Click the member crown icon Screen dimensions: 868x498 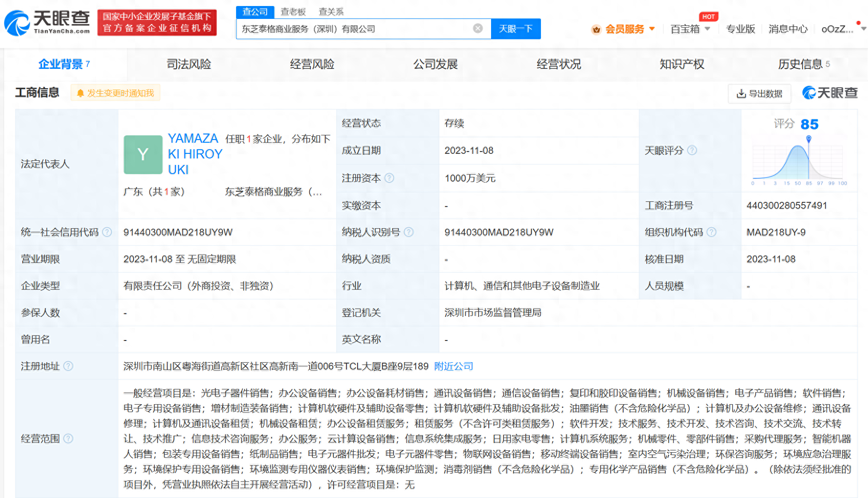tap(596, 30)
